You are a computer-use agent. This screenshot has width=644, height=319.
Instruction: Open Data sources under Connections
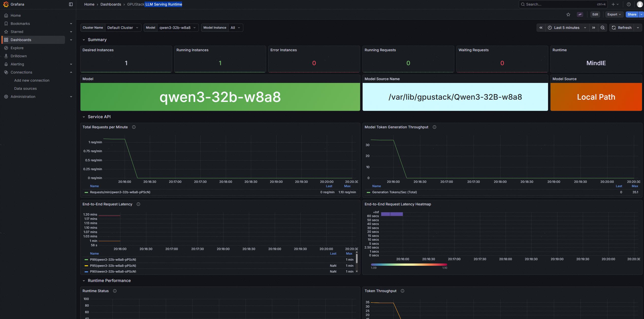tap(25, 88)
